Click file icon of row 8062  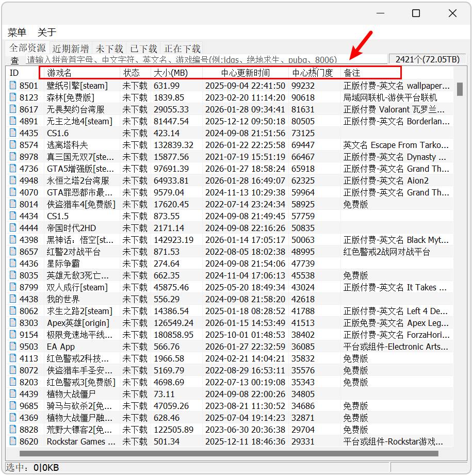pos(13,310)
